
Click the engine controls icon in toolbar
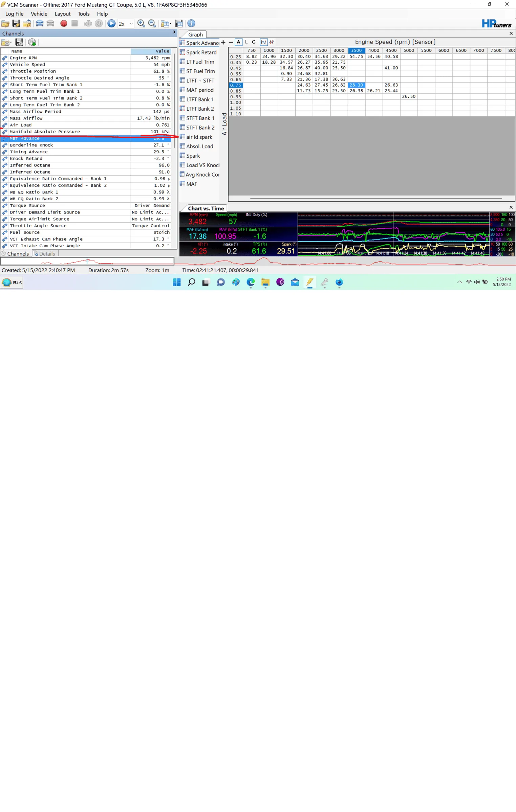coord(88,23)
